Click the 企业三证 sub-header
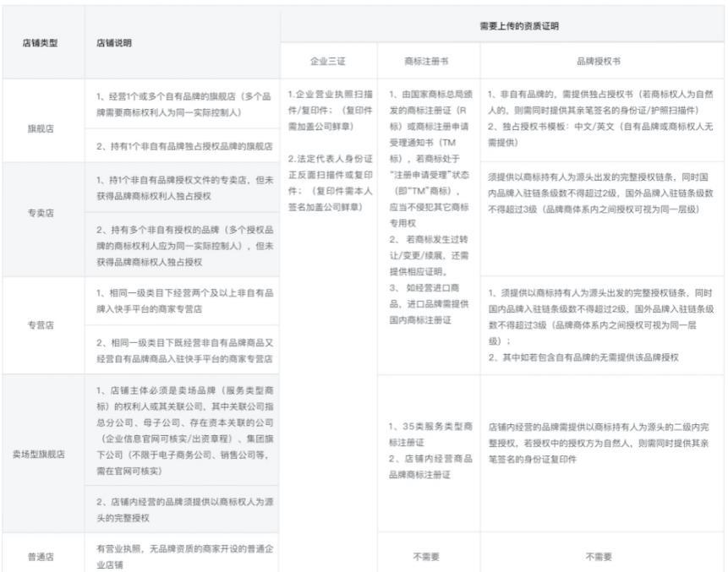Screen dimensions: 728x572 tap(329, 61)
